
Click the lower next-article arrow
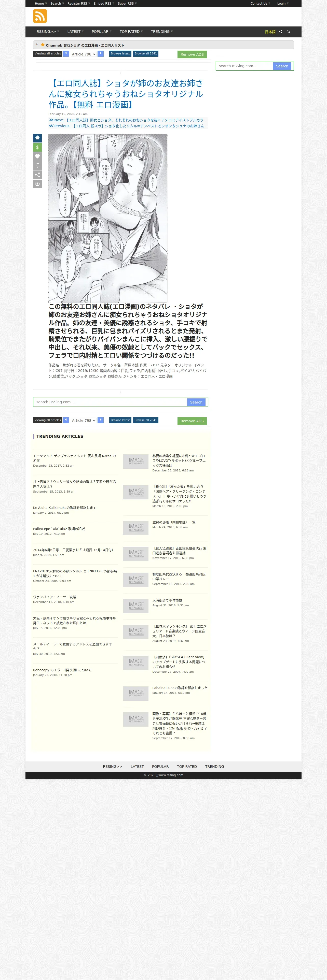[101, 420]
